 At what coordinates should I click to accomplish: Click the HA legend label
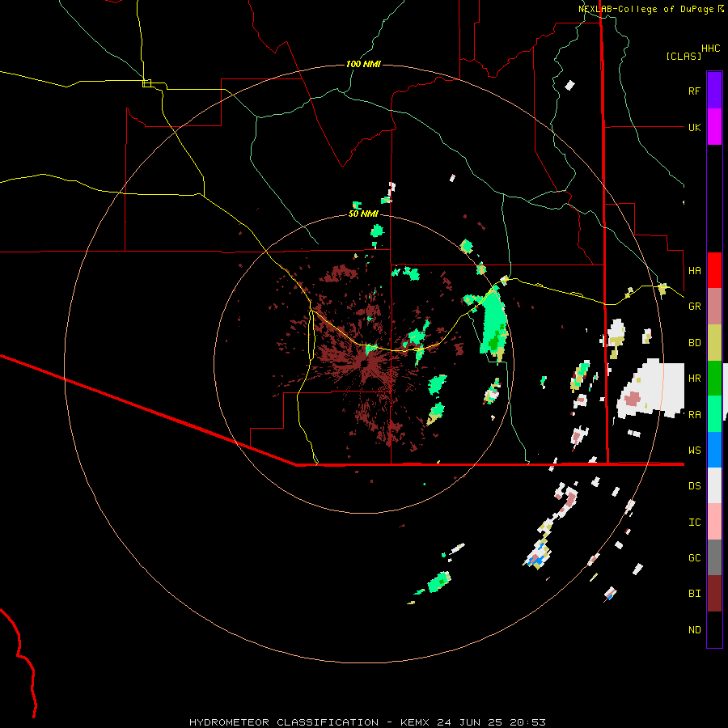[x=694, y=270]
